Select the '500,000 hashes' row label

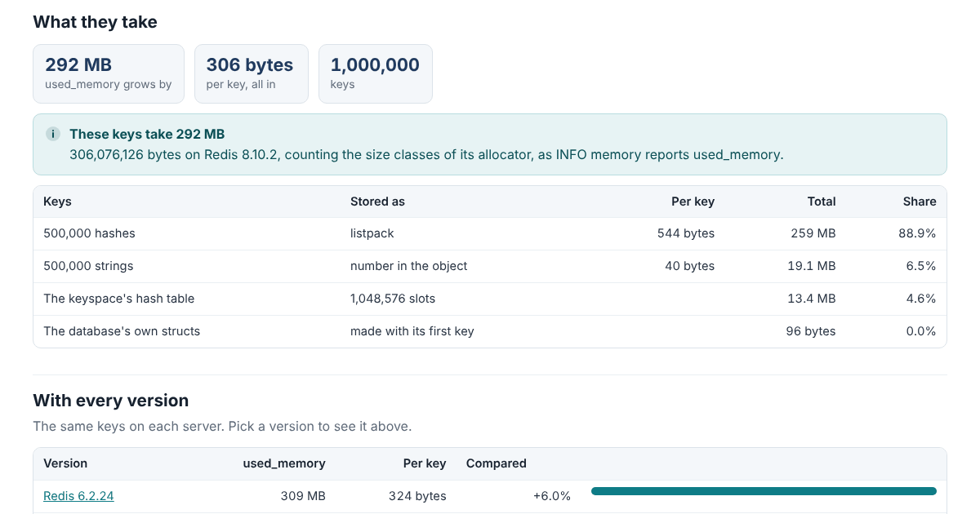pos(89,233)
